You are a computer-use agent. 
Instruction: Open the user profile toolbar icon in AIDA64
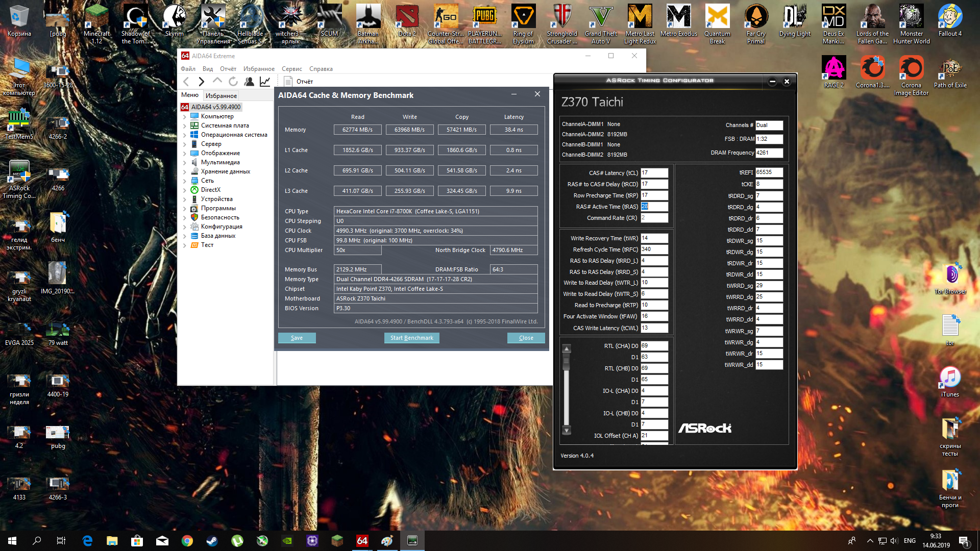pos(249,82)
